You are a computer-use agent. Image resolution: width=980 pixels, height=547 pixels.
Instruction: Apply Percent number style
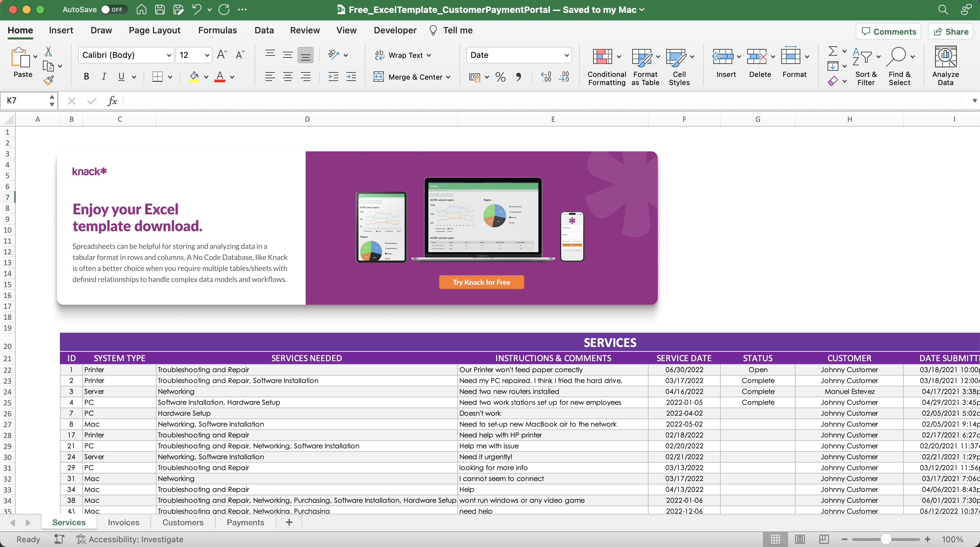[x=500, y=77]
